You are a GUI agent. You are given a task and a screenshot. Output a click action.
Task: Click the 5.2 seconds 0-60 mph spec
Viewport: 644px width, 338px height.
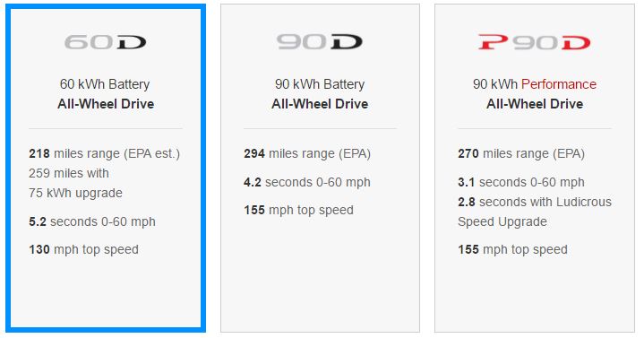tap(92, 221)
